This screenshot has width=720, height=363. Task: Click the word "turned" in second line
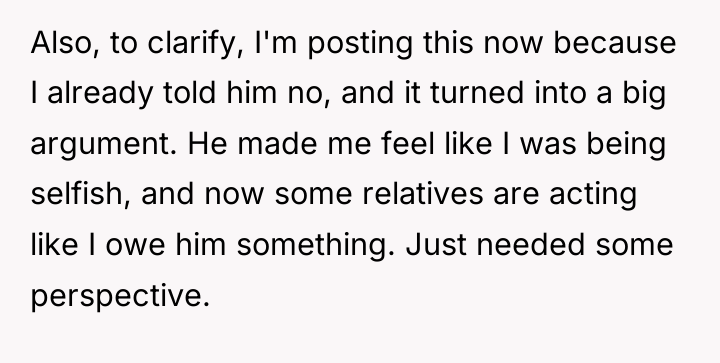coord(477,93)
